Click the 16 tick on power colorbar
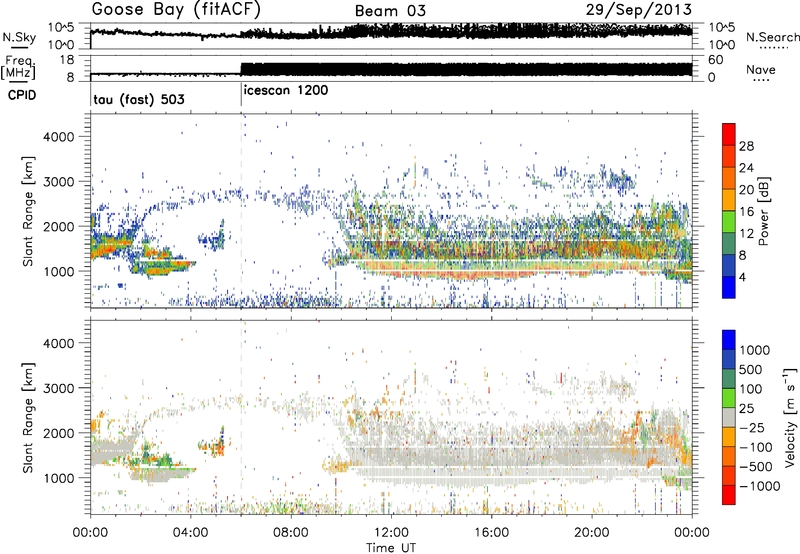This screenshot has width=800, height=554. 746,212
